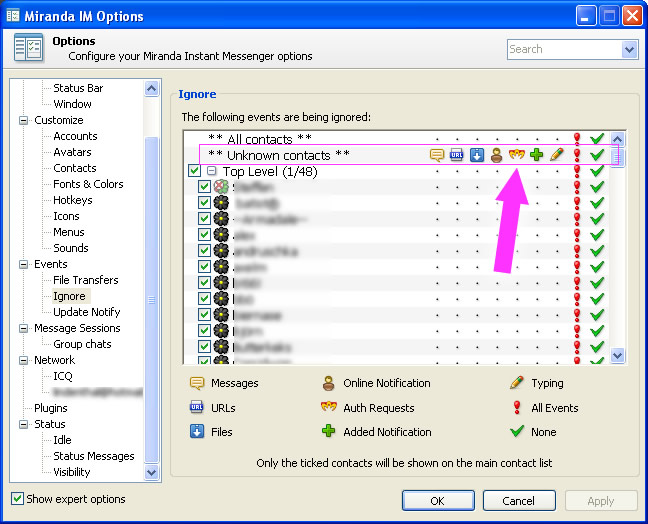The width and height of the screenshot is (648, 524).
Task: Click the tree scrollbar down arrow
Action: pos(151,472)
